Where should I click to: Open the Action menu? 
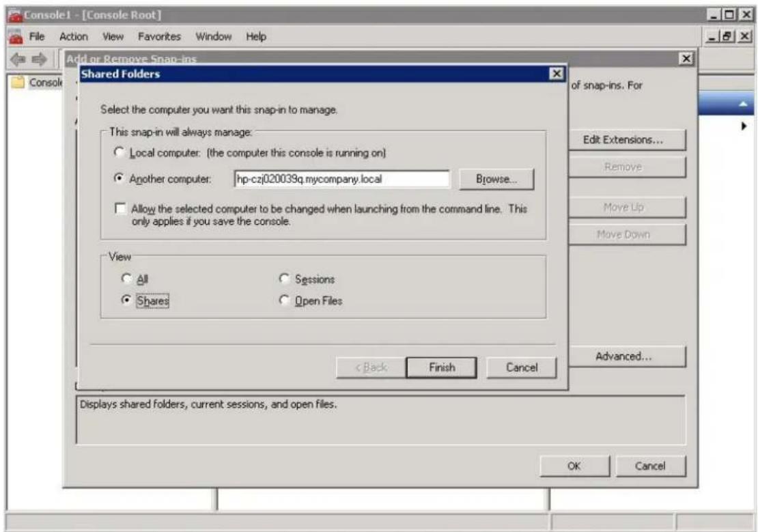74,37
